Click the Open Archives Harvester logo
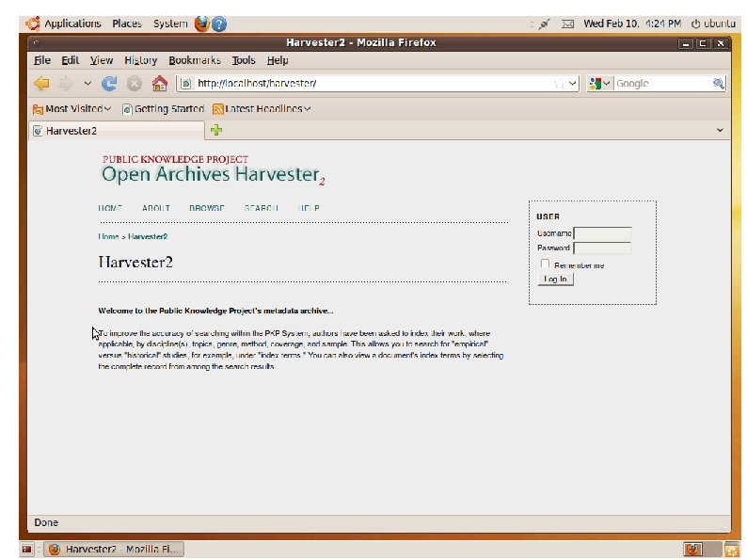The height and width of the screenshot is (560, 747). (213, 170)
